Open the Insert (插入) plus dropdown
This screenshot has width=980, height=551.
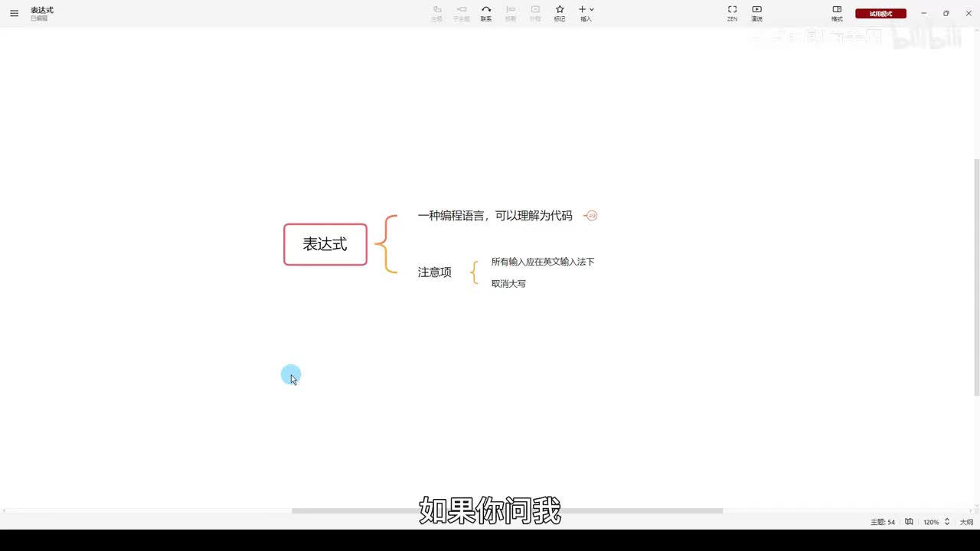[x=586, y=13]
